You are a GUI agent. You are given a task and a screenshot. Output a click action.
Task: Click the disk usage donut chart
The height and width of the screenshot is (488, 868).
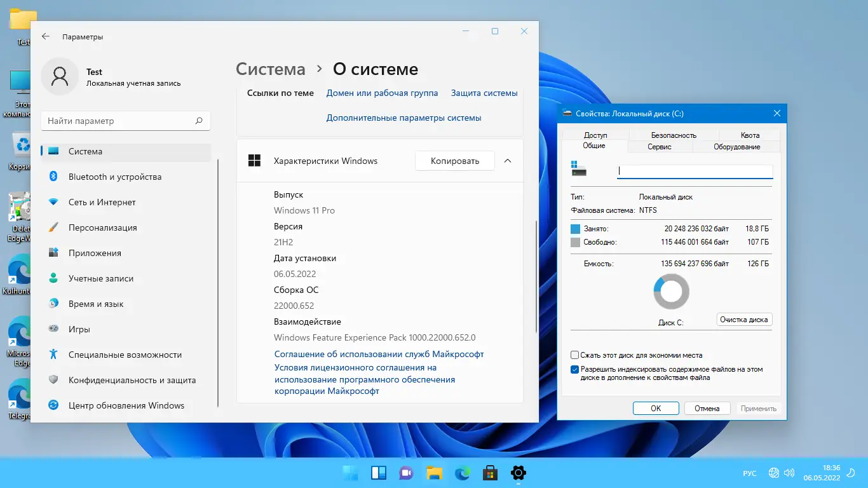[x=671, y=292]
